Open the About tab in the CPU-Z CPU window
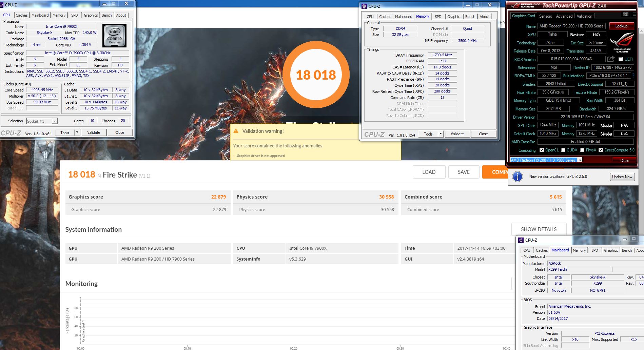The image size is (644, 350). (x=121, y=15)
